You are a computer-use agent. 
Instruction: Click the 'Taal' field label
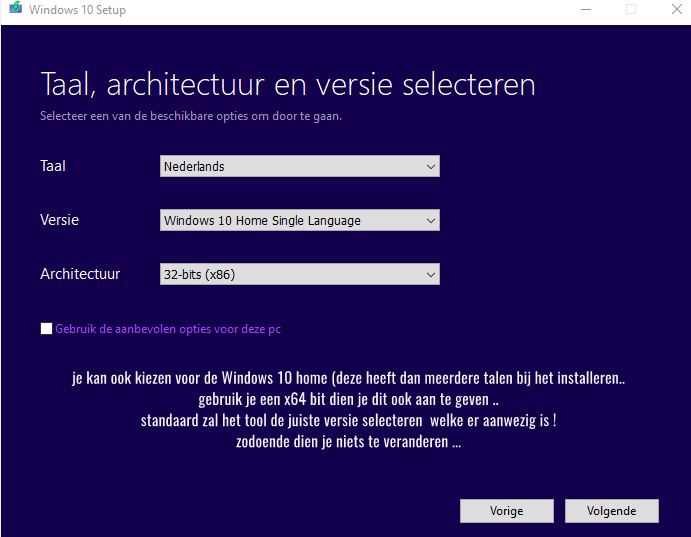click(53, 166)
